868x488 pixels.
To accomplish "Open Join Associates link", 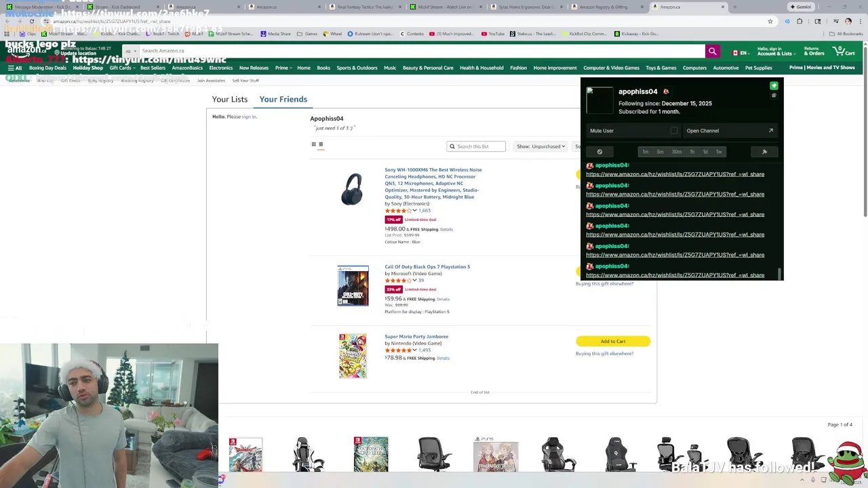I will coord(211,81).
